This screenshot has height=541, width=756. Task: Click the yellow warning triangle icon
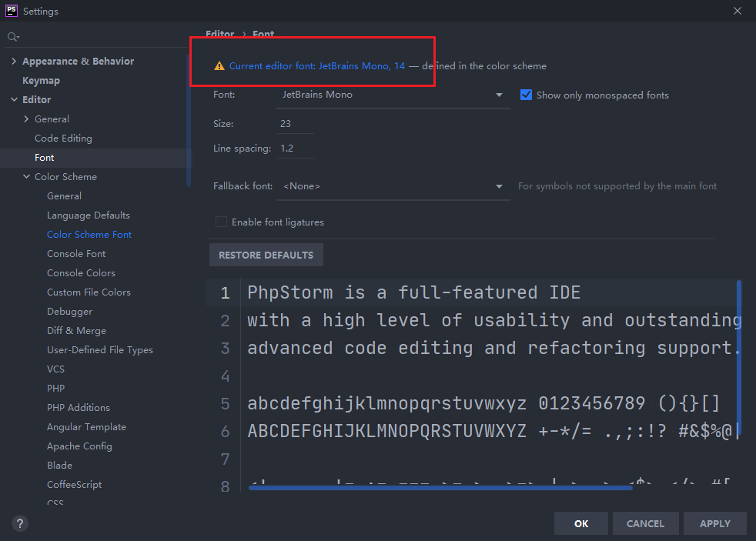219,66
